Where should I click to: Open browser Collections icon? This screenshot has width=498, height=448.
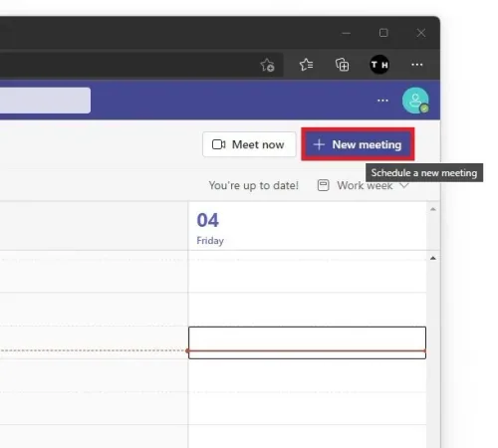point(342,65)
